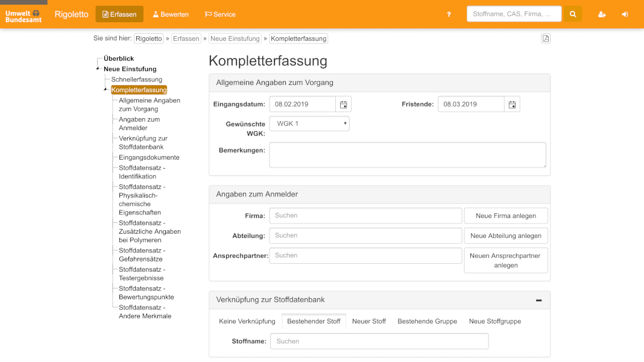The width and height of the screenshot is (644, 362).
Task: Click the Firma search field
Action: tap(365, 216)
